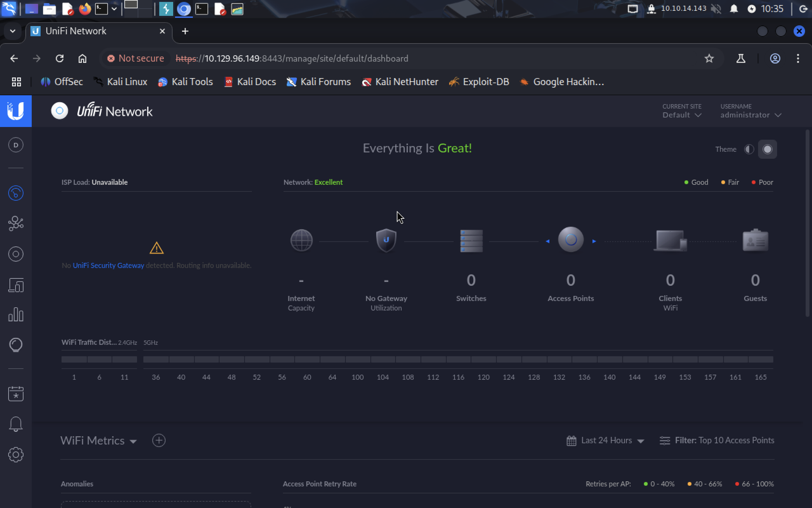Reload the page
812x508 pixels.
pyautogui.click(x=59, y=58)
